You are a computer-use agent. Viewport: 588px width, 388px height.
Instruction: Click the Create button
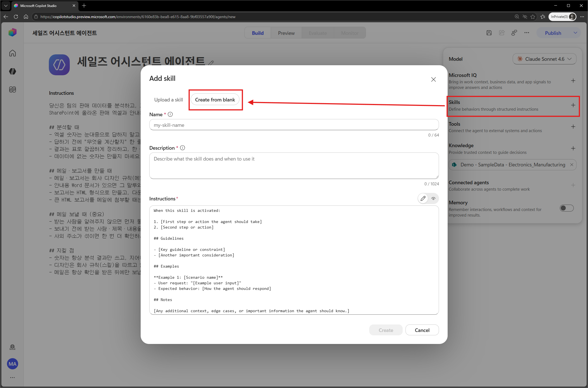tap(386, 330)
